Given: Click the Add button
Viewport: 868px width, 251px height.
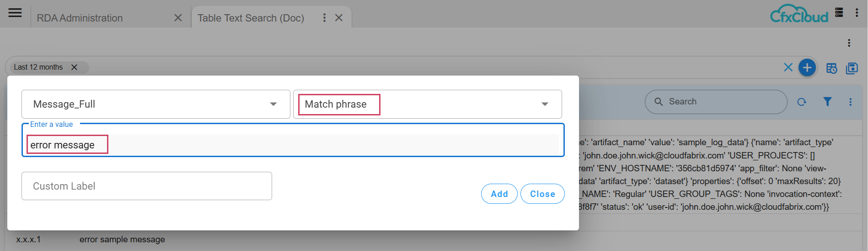Looking at the screenshot, I should pyautogui.click(x=499, y=194).
